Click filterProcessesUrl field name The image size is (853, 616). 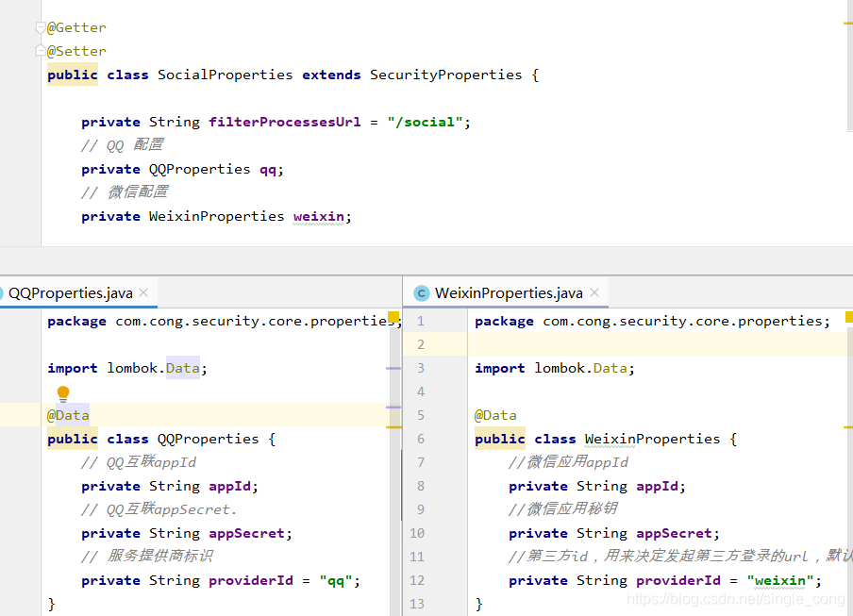[x=285, y=122]
